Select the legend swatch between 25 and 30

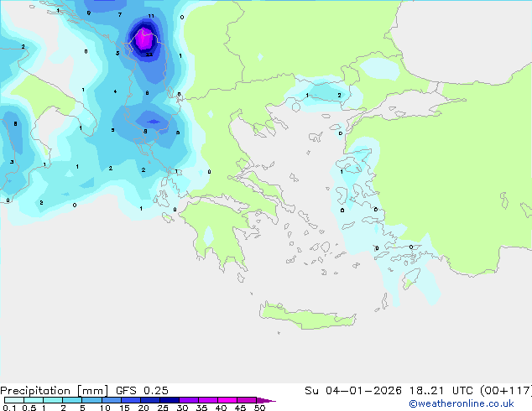coord(170,400)
